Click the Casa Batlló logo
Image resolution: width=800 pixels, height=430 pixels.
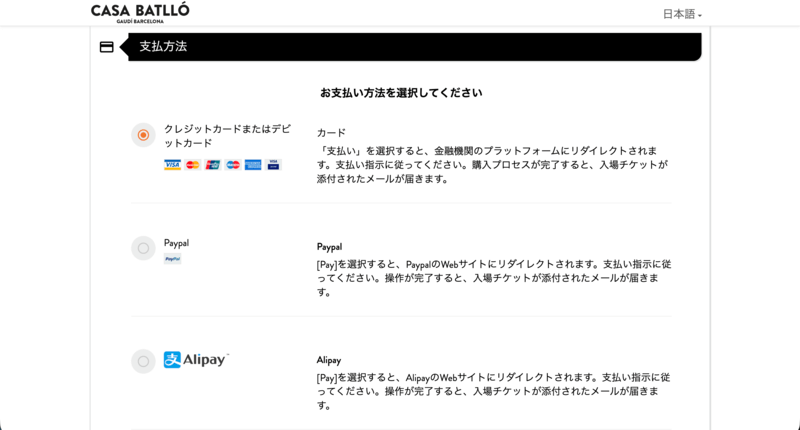139,12
